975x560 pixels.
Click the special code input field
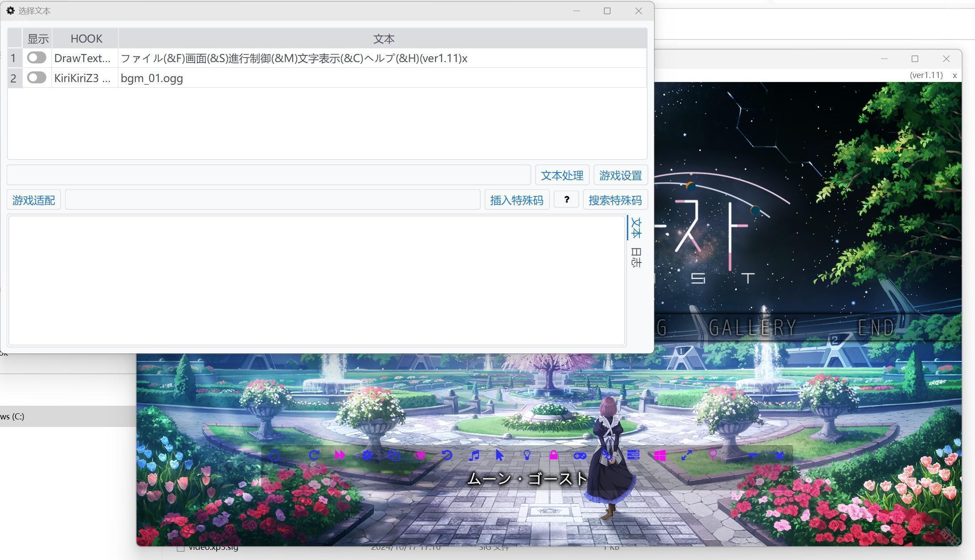(272, 200)
